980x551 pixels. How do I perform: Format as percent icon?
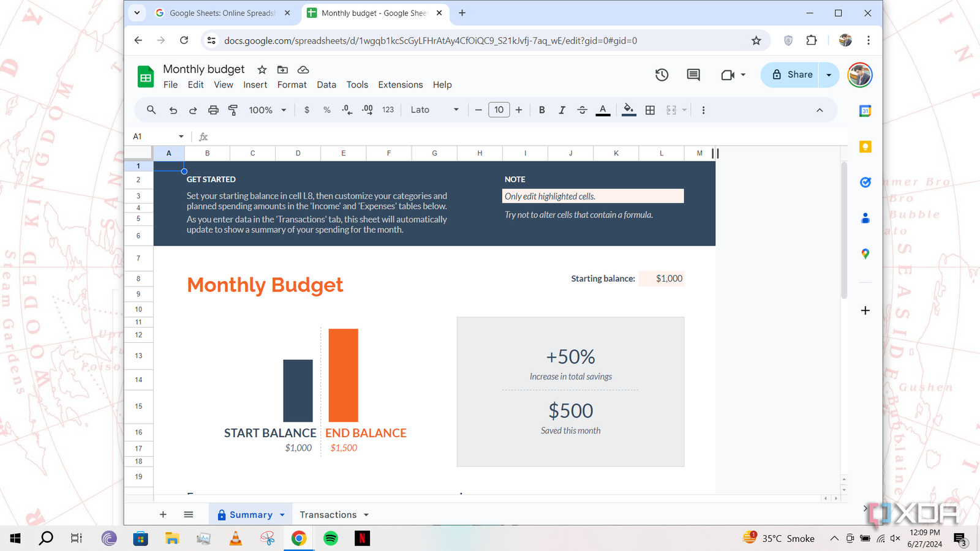point(327,110)
